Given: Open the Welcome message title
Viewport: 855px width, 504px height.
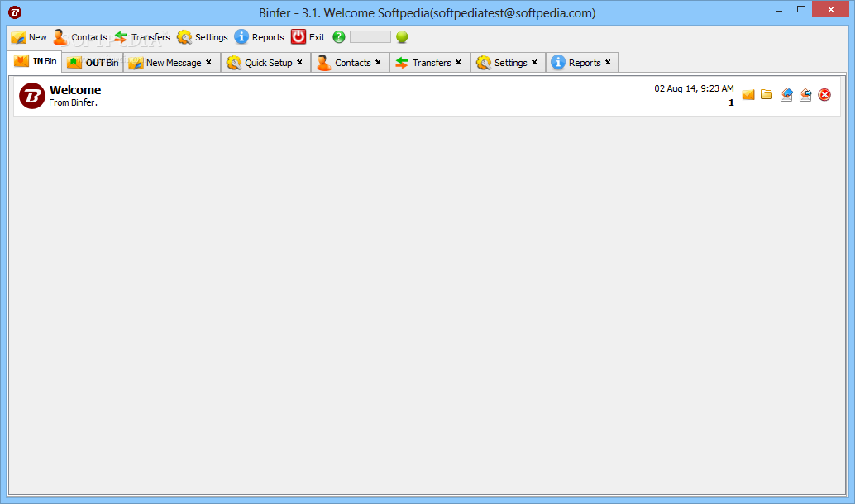Looking at the screenshot, I should (75, 90).
